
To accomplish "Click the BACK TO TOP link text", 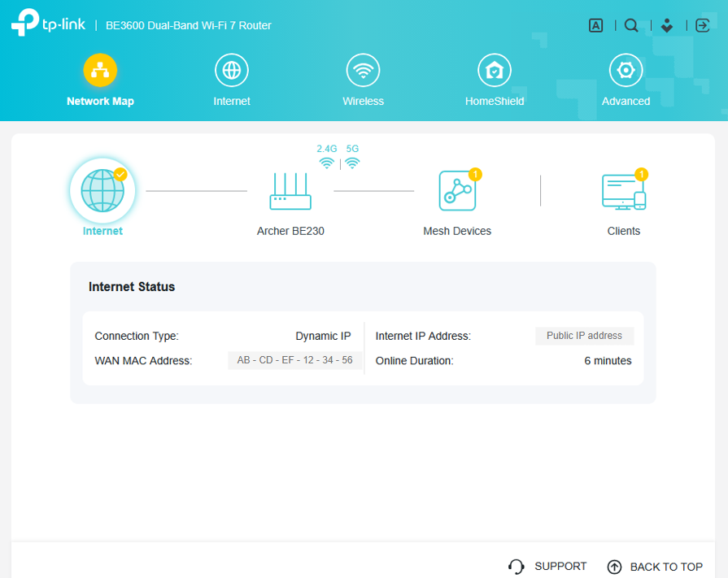I will click(x=666, y=567).
